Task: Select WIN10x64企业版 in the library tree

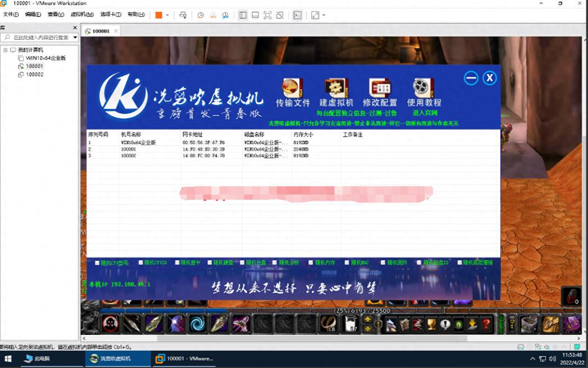Action: pyautogui.click(x=45, y=58)
